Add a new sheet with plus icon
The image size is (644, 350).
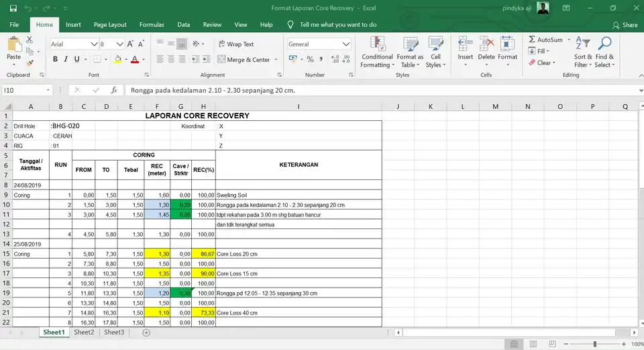coord(146,333)
